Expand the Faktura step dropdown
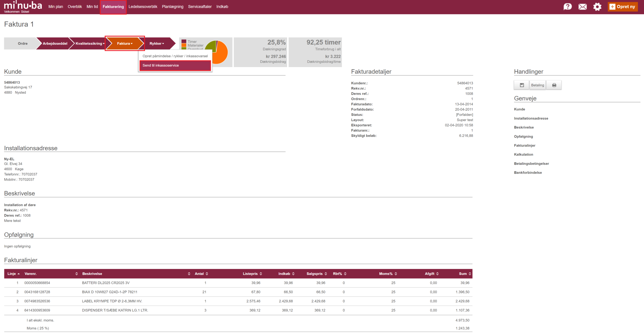The image size is (644, 333). click(x=125, y=43)
